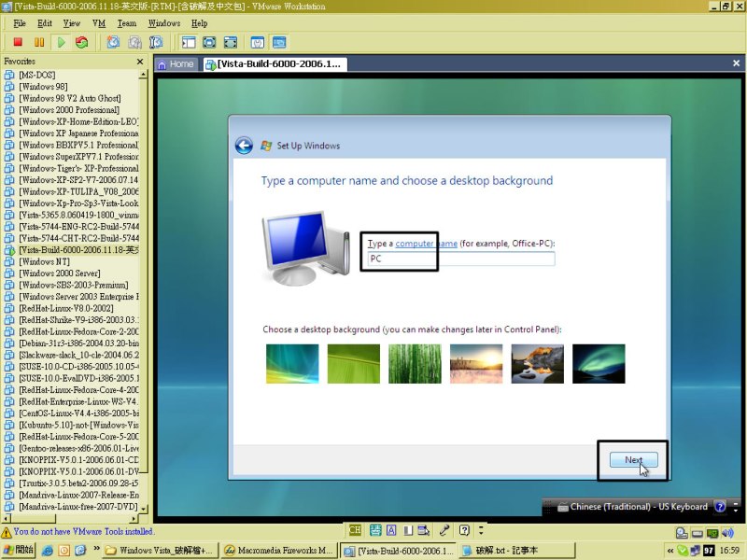Click the IME letter A mode icon
Screen dimensions: 747x560
pyautogui.click(x=391, y=530)
